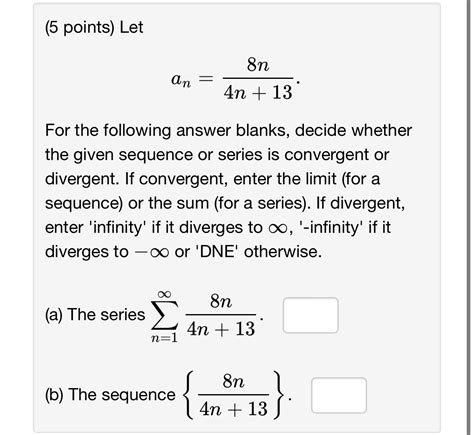Click the fraction 8n over 4n+13 in part (a)

(x=221, y=315)
